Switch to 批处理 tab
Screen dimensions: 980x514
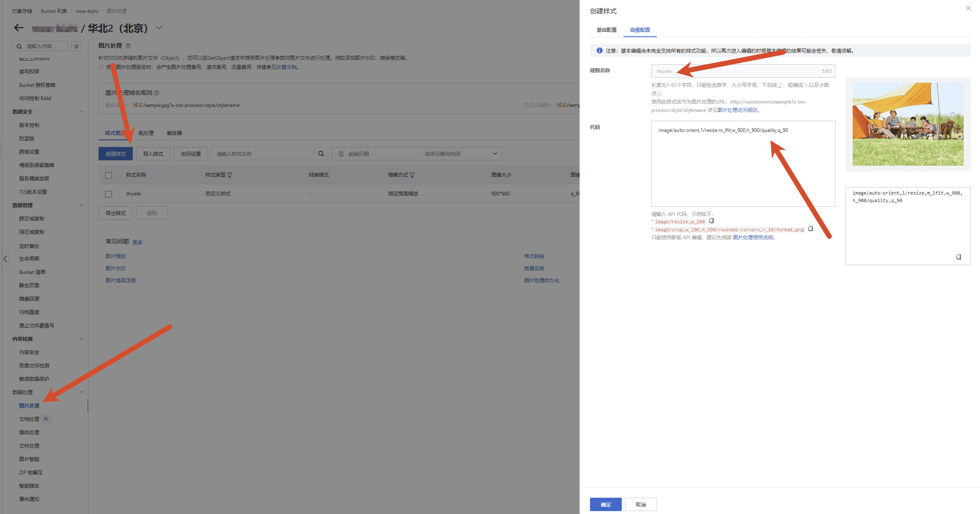(x=146, y=133)
